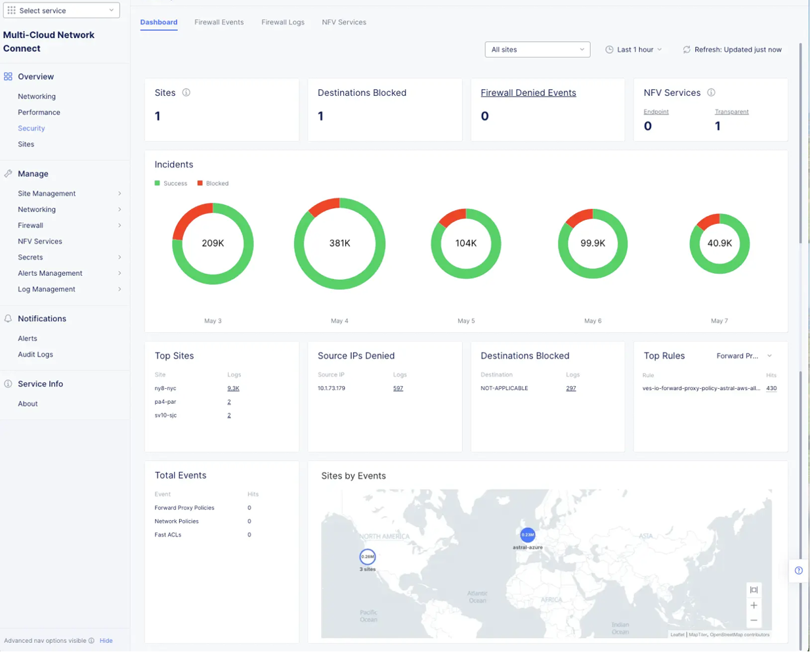The height and width of the screenshot is (654, 812).
Task: Open the logs link for sv10-sjc
Action: (230, 417)
